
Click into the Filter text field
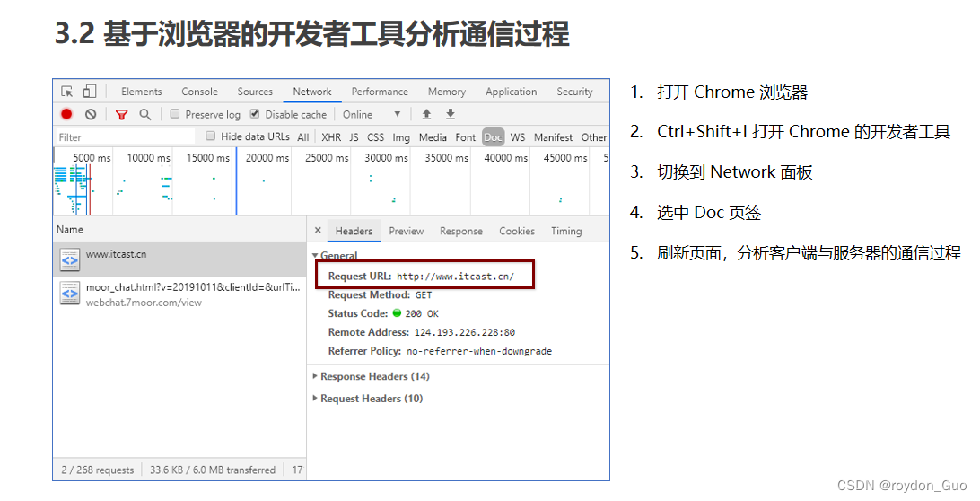coord(125,137)
